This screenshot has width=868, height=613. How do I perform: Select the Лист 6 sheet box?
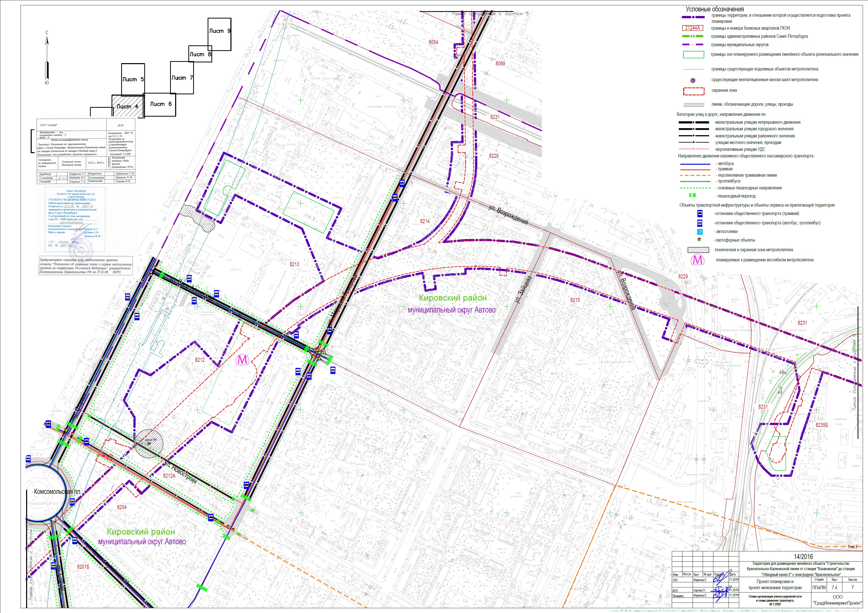(x=160, y=104)
